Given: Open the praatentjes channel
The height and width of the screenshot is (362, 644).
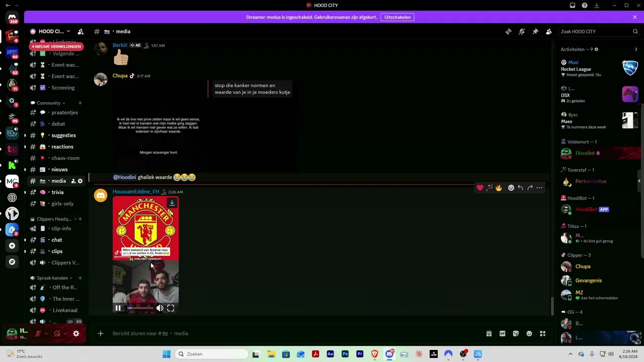Looking at the screenshot, I should pyautogui.click(x=56, y=113).
